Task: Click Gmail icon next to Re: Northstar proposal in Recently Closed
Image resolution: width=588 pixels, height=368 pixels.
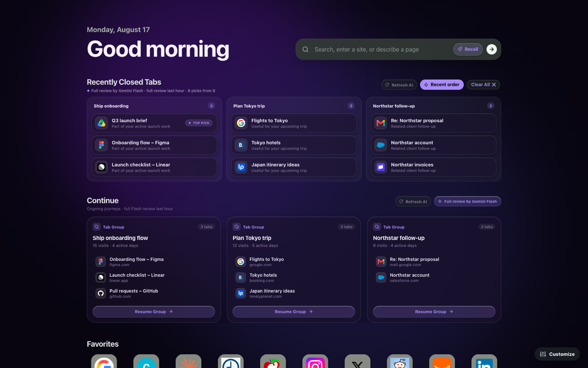Action: click(x=381, y=123)
